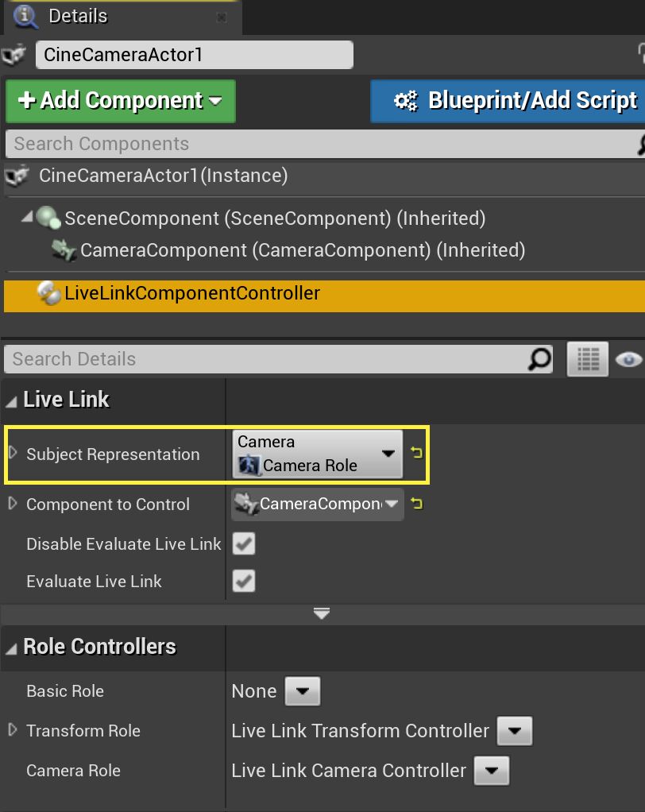Click the Disable Evaluate Live Link label
Image resolution: width=645 pixels, height=812 pixels.
point(124,543)
